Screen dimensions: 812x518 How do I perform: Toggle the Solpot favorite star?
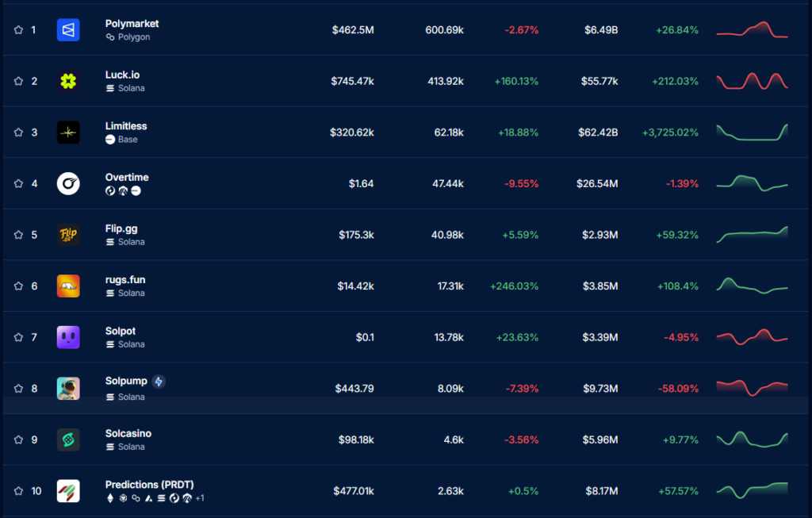point(19,338)
